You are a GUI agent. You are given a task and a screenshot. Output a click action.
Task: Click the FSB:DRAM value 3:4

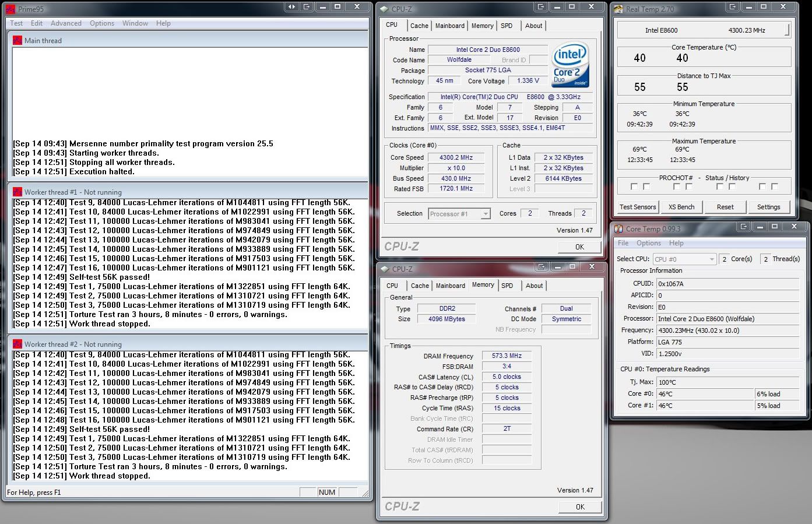tap(507, 366)
